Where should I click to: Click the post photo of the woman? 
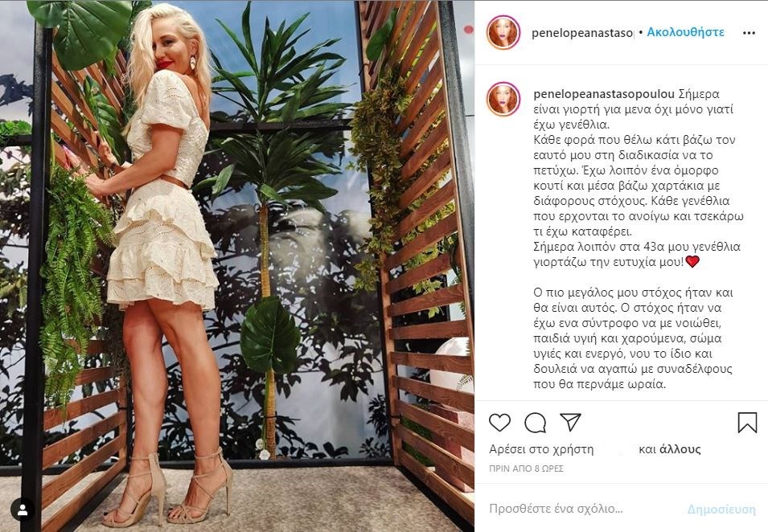coord(237,266)
